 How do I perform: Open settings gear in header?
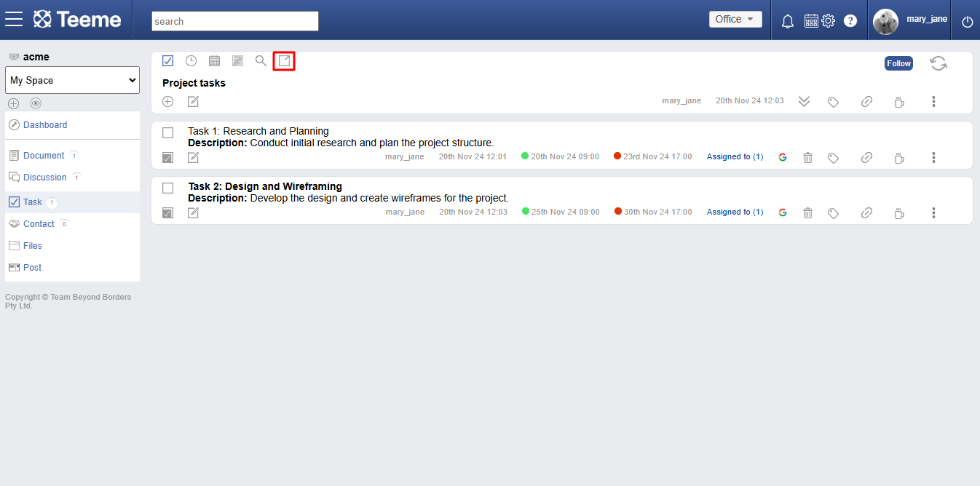tap(829, 21)
